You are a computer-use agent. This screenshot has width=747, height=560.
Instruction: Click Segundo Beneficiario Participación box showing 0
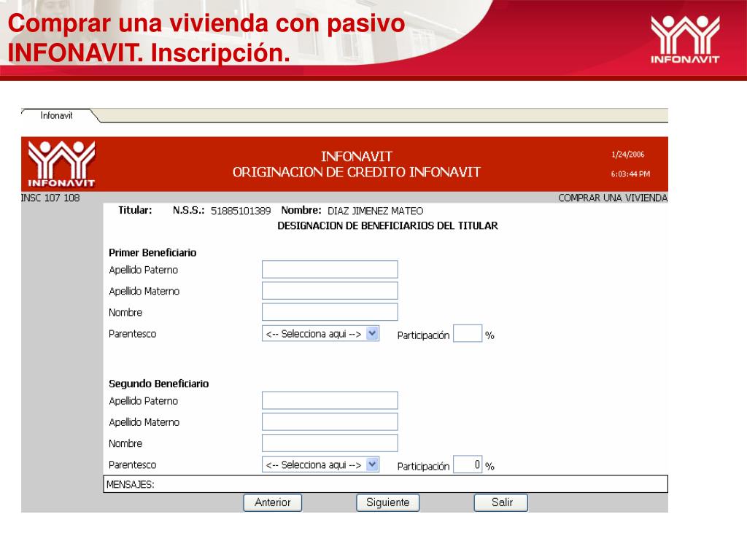point(468,464)
